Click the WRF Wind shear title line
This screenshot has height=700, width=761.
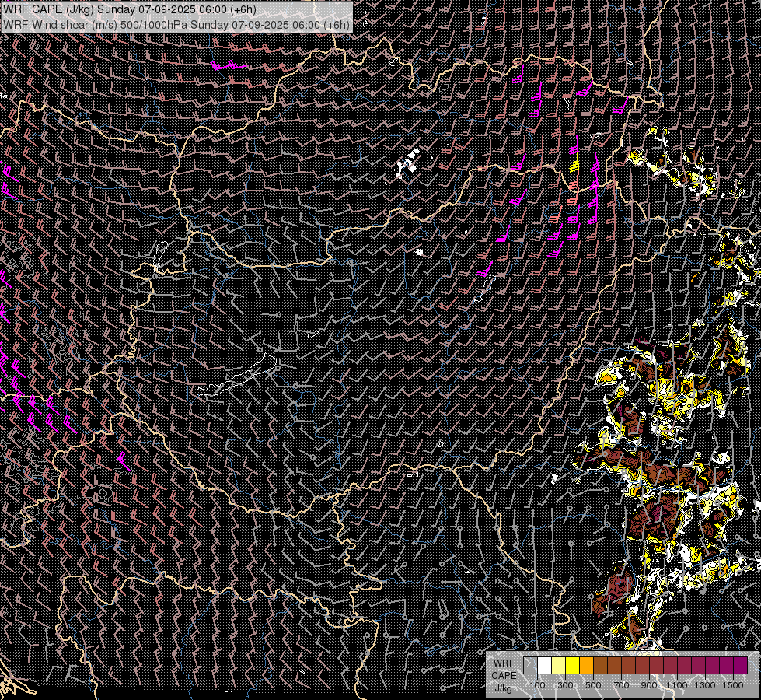point(176,25)
